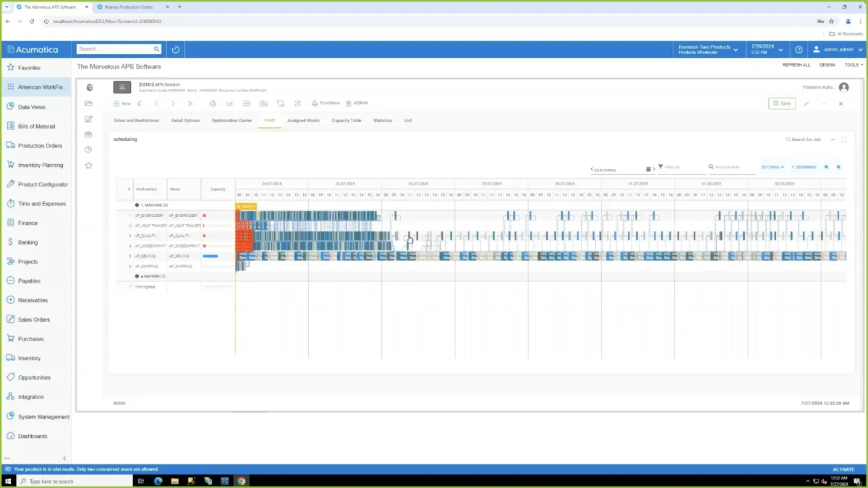
Task: Open Inventory Planning module
Action: pyautogui.click(x=35, y=165)
